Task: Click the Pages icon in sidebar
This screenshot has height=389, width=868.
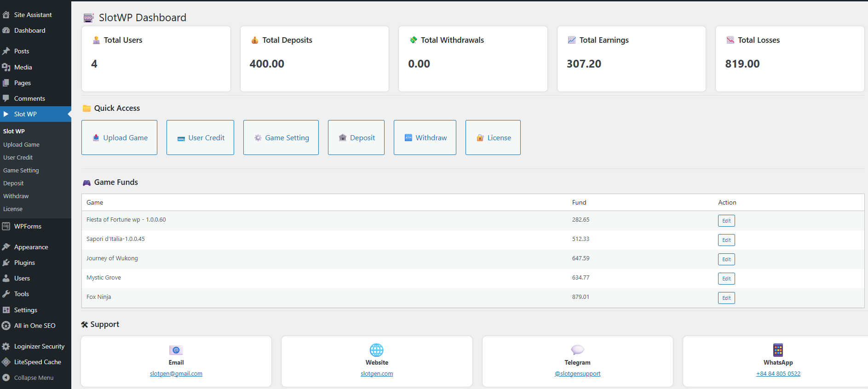Action: click(6, 83)
